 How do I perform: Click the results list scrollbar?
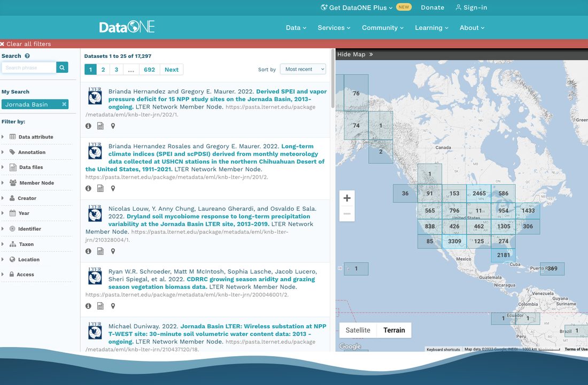click(x=332, y=79)
